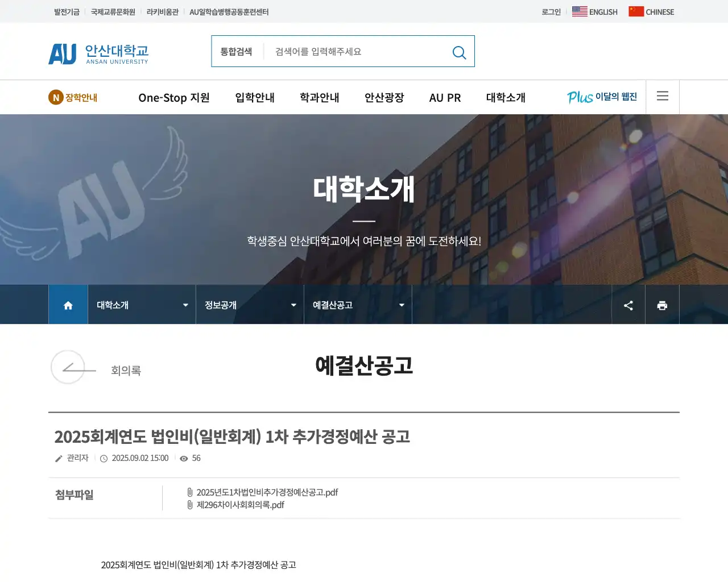Image resolution: width=728 pixels, height=582 pixels.
Task: Click the 로그인 link
Action: [x=550, y=11]
